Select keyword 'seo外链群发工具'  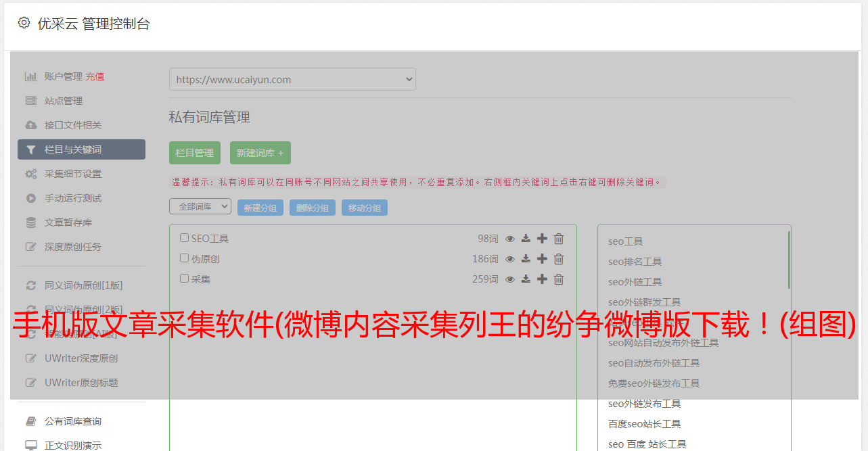pyautogui.click(x=645, y=302)
